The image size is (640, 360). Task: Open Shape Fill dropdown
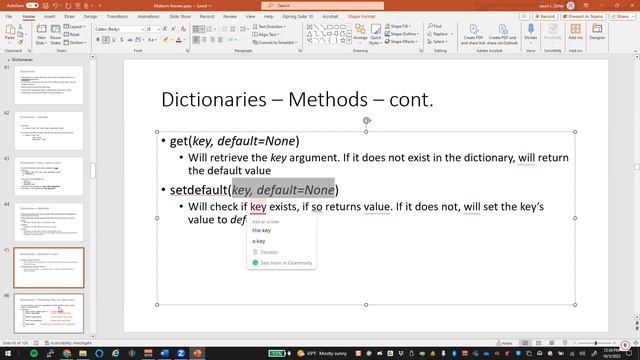pos(398,26)
